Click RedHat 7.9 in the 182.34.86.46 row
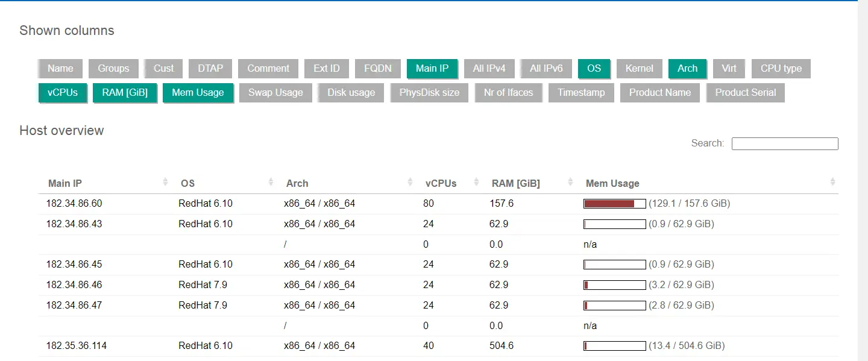Image resolution: width=868 pixels, height=361 pixels. click(x=203, y=285)
